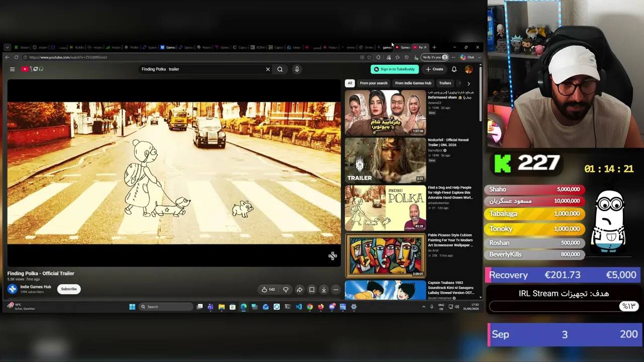Click the Indie Games Hub channel avatar
The width and height of the screenshot is (644, 362).
click(x=12, y=289)
